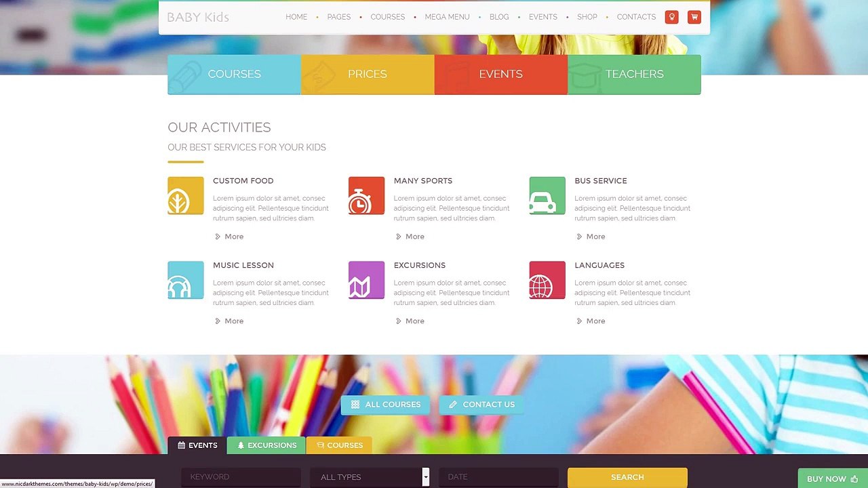Click the grid icon on All Courses button
The width and height of the screenshot is (868, 488).
pyautogui.click(x=355, y=405)
